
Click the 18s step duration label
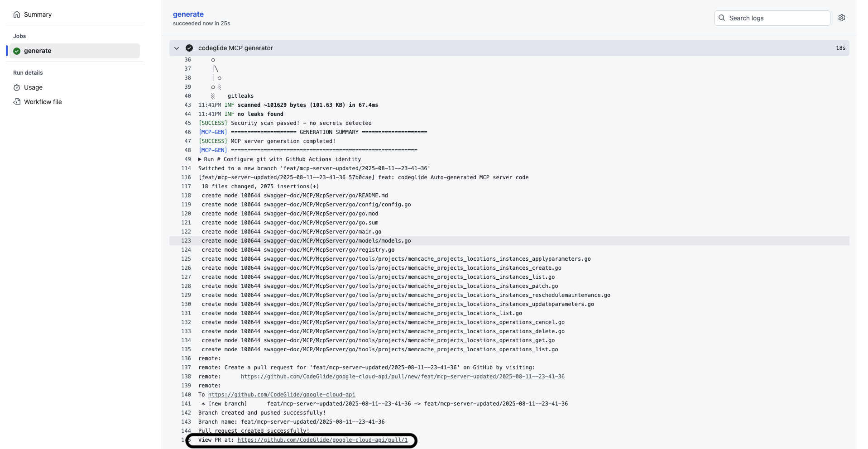(841, 48)
